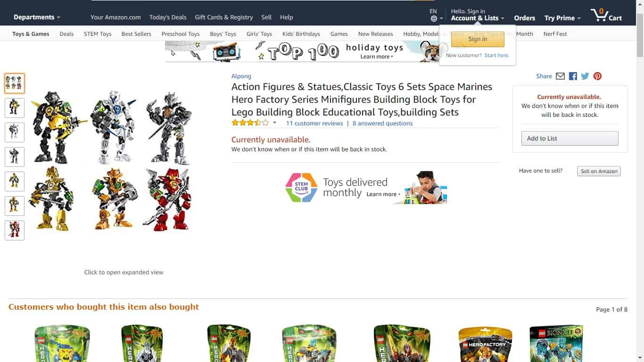Select the red figure thumbnail

15,230
